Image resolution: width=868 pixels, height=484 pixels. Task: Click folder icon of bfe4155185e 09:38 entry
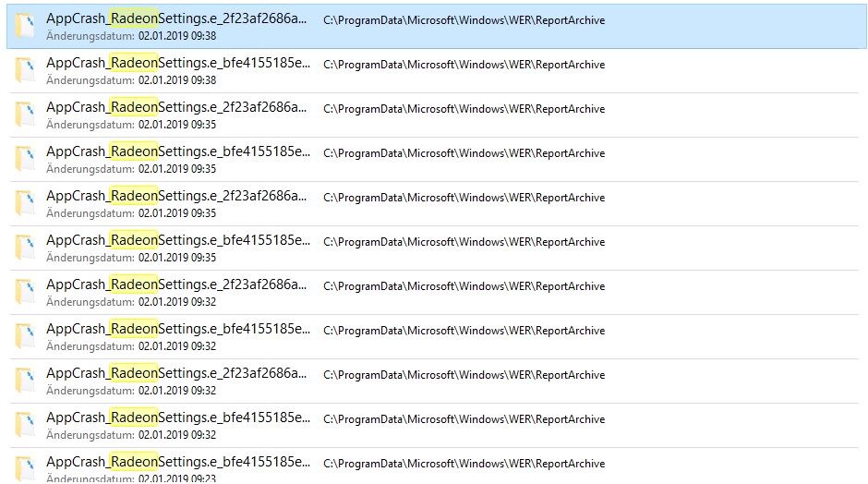point(25,70)
